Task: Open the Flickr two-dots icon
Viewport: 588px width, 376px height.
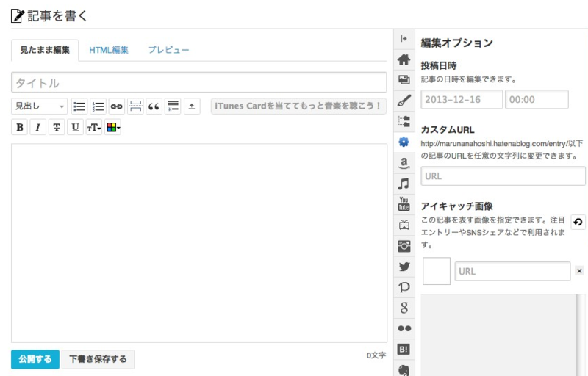Action: (x=404, y=328)
